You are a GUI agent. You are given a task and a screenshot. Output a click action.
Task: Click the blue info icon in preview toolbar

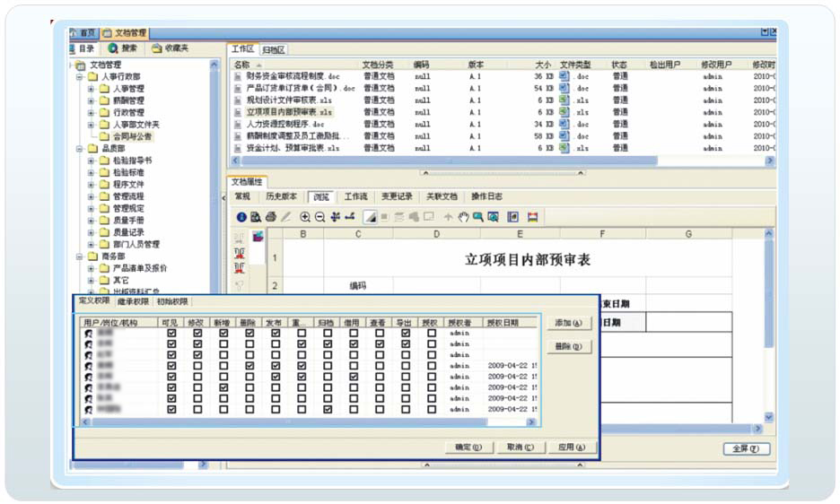point(241,217)
